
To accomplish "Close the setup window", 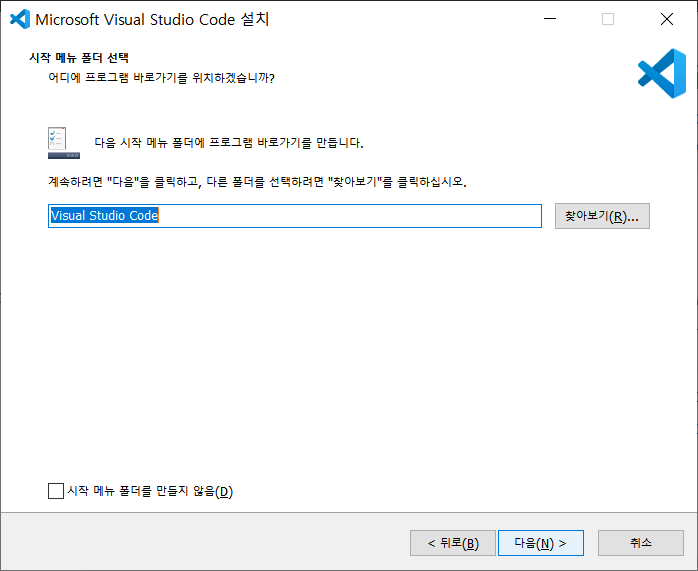I will click(667, 19).
